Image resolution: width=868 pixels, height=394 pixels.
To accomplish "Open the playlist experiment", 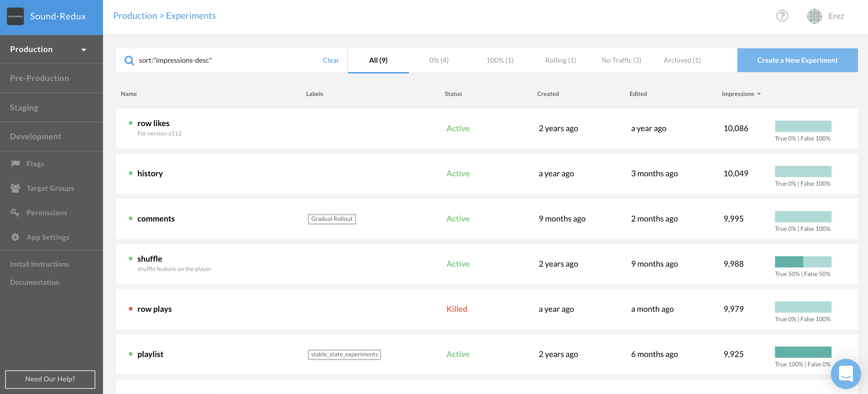I will 150,354.
